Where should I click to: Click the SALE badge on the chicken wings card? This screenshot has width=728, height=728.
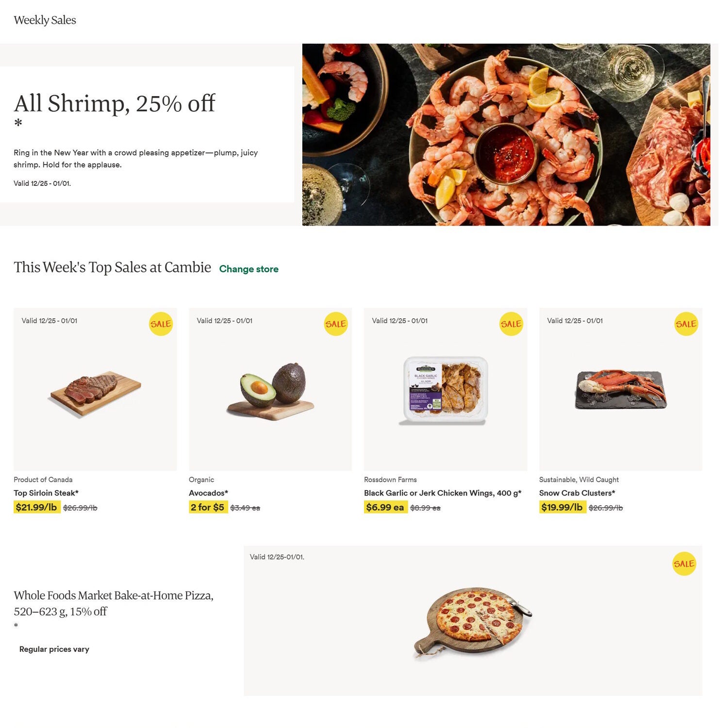pyautogui.click(x=511, y=324)
